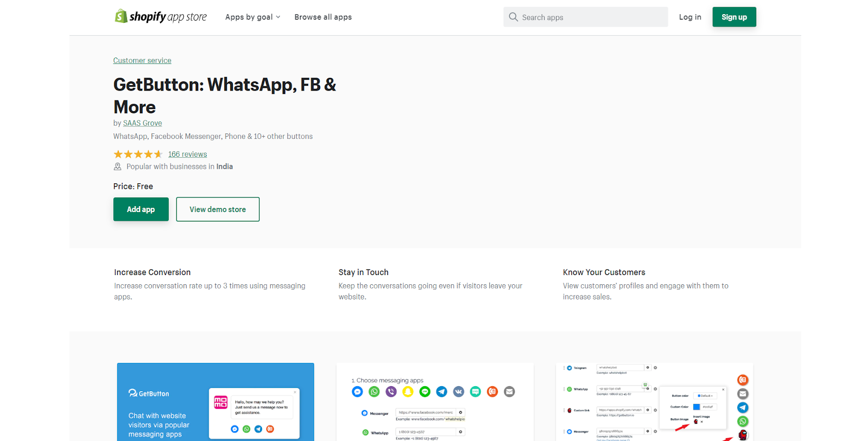This screenshot has width=868, height=441.
Task: Click gray email icon in messaging apps row
Action: click(509, 392)
